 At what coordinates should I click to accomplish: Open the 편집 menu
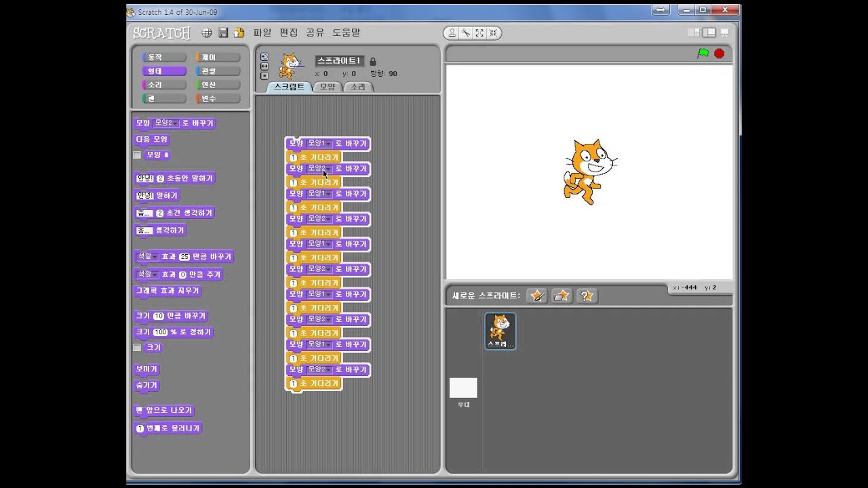[x=288, y=33]
